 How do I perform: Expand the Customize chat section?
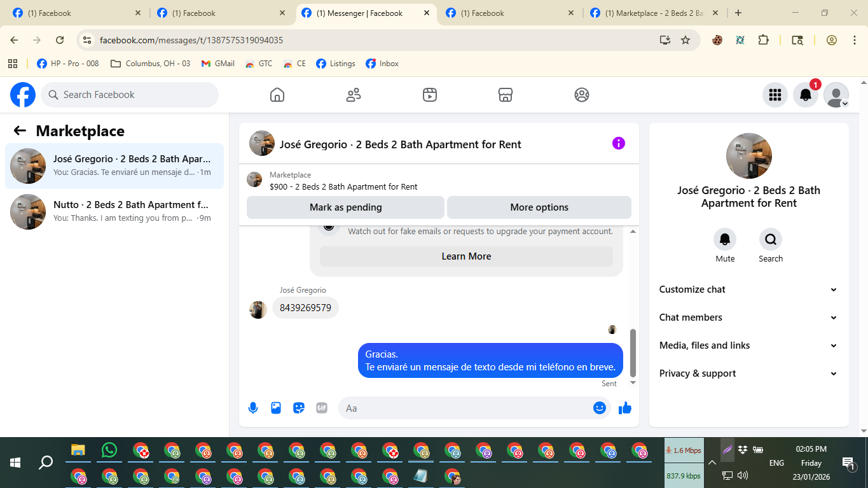click(749, 289)
